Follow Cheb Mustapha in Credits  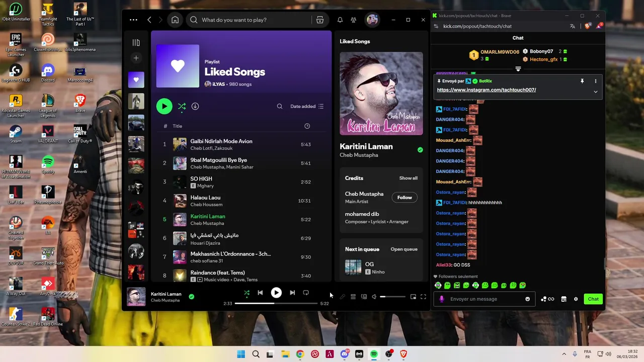(405, 198)
